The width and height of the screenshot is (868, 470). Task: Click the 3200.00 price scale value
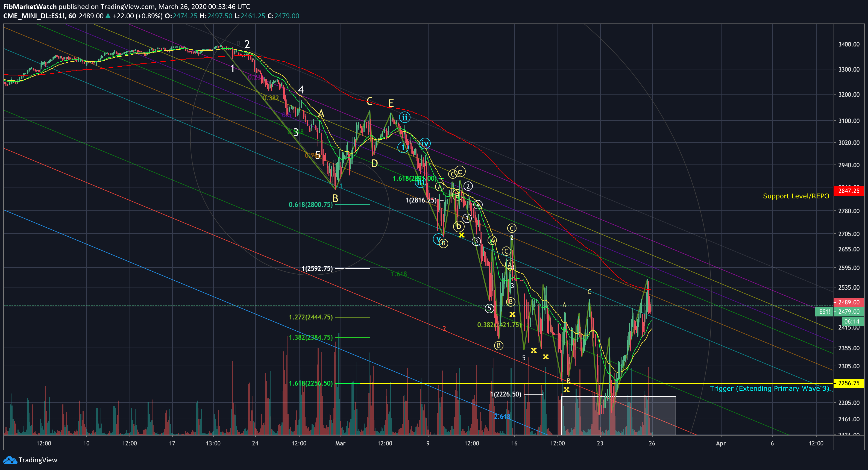(849, 95)
